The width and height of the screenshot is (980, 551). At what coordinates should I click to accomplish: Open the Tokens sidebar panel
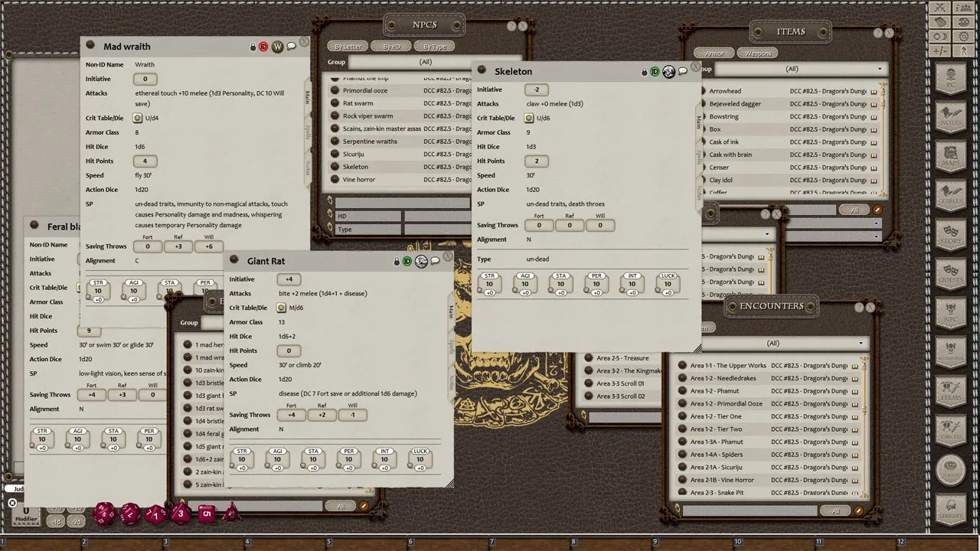(x=952, y=469)
